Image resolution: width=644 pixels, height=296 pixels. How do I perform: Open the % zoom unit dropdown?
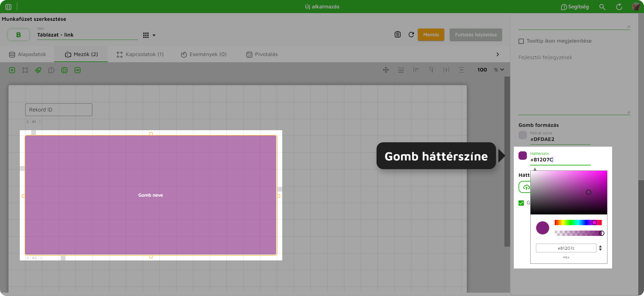pos(499,70)
